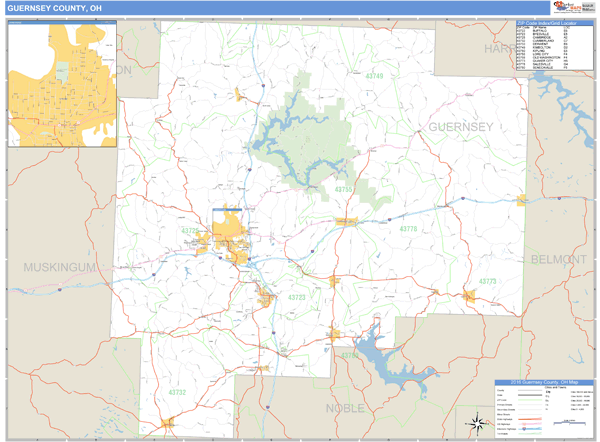Click ZIP code 43732 label
The height and width of the screenshot is (442, 600).
[177, 392]
